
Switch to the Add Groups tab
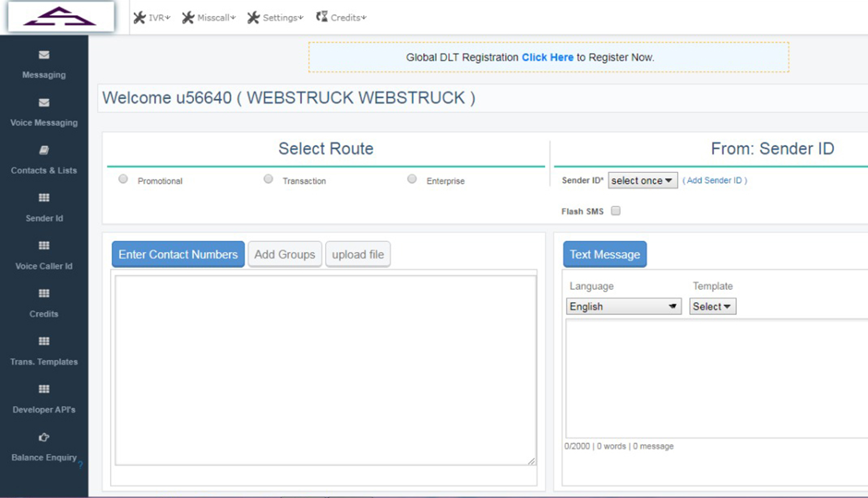[x=285, y=254]
